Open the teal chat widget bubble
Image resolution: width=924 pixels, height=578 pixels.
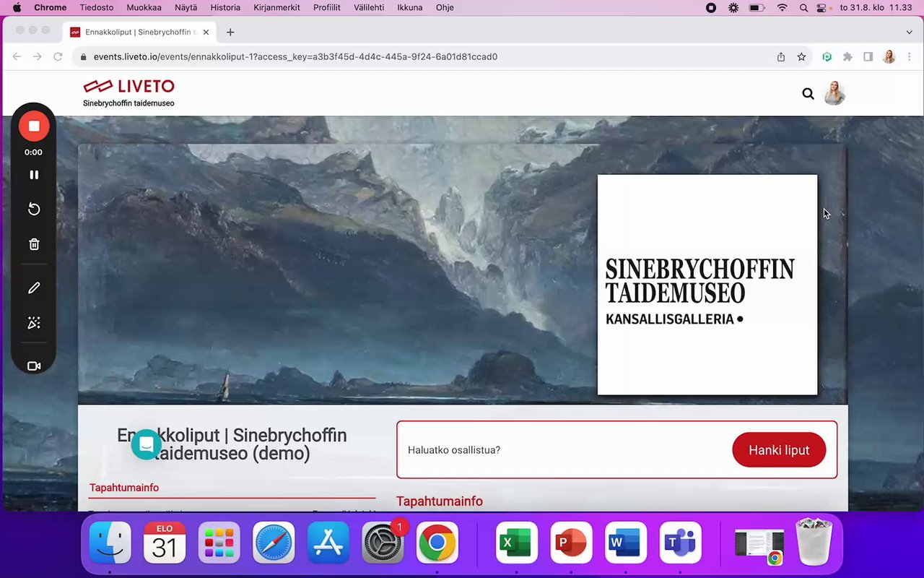[x=147, y=444]
